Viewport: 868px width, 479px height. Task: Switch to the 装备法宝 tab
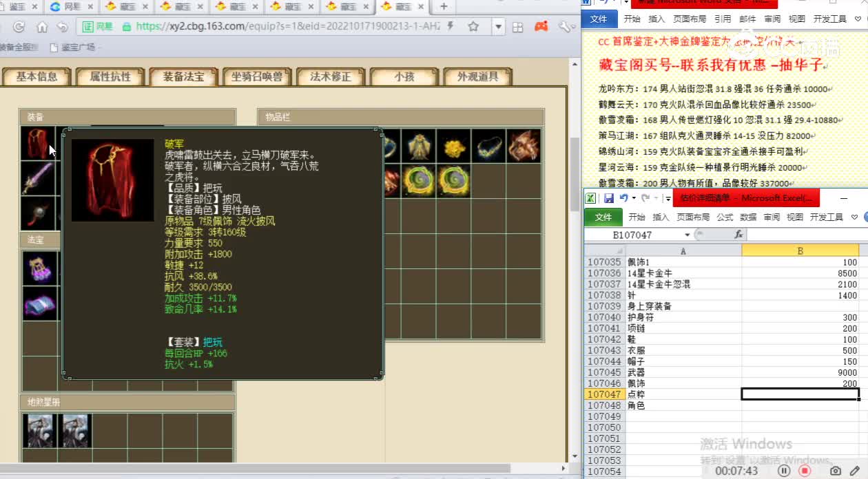tap(183, 76)
